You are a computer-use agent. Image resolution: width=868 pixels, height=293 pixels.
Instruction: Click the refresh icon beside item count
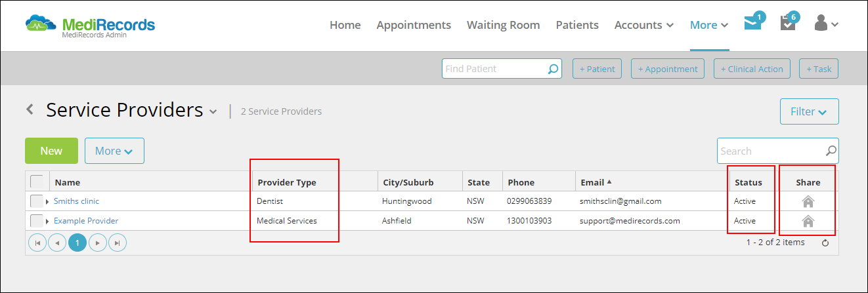(x=825, y=243)
